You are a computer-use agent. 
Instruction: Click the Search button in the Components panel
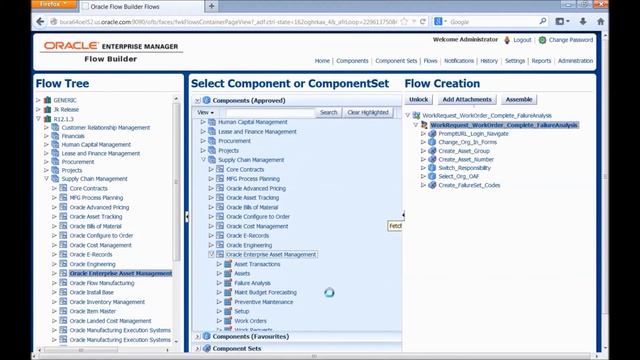[329, 112]
